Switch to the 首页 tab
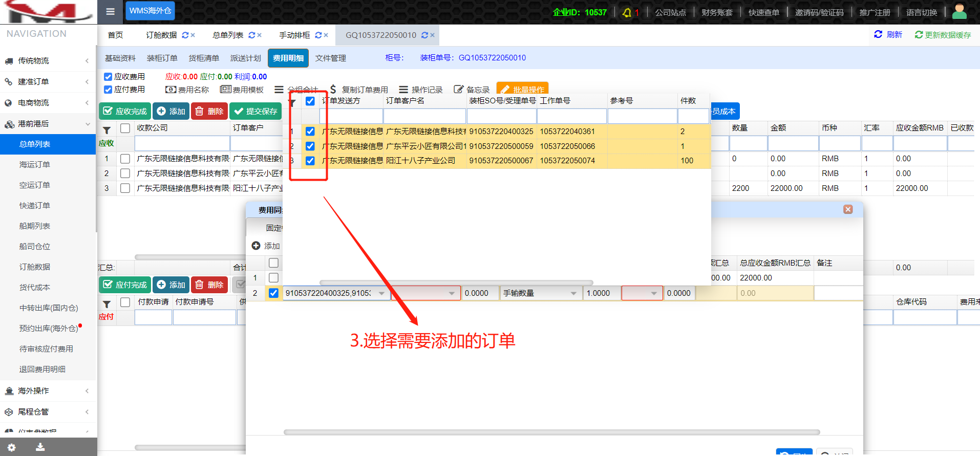The height and width of the screenshot is (456, 980). click(x=115, y=35)
